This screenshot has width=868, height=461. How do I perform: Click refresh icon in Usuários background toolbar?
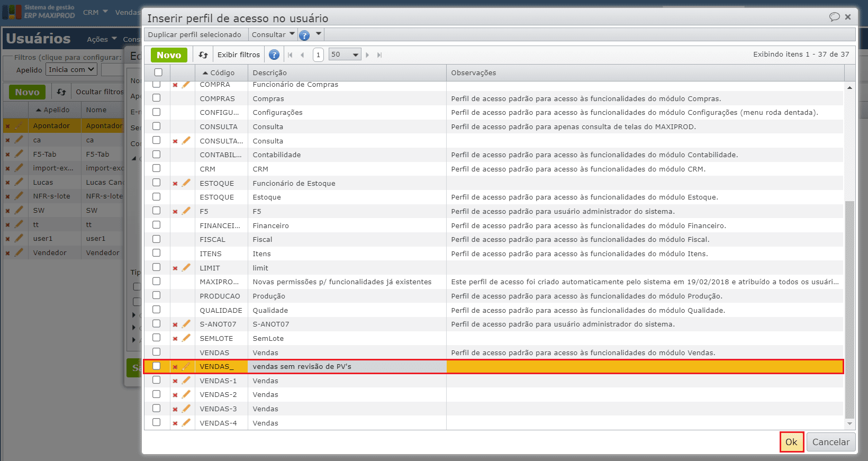[x=61, y=92]
